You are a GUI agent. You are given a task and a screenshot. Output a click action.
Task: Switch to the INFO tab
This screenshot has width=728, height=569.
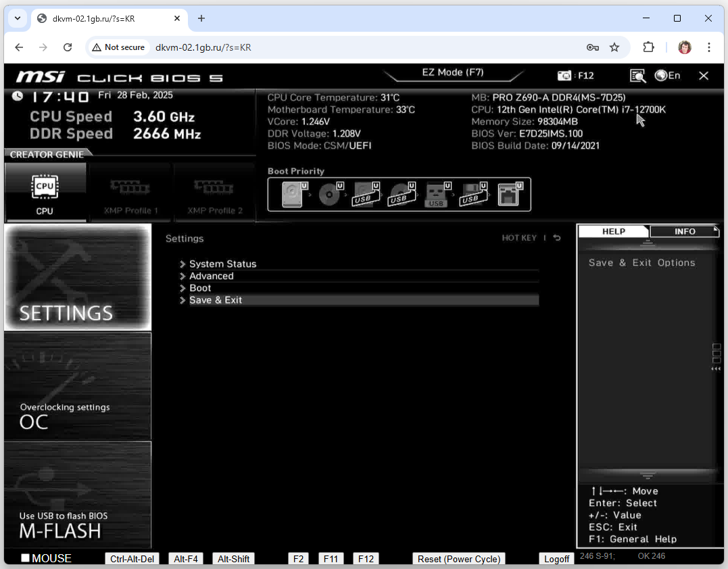coord(684,231)
